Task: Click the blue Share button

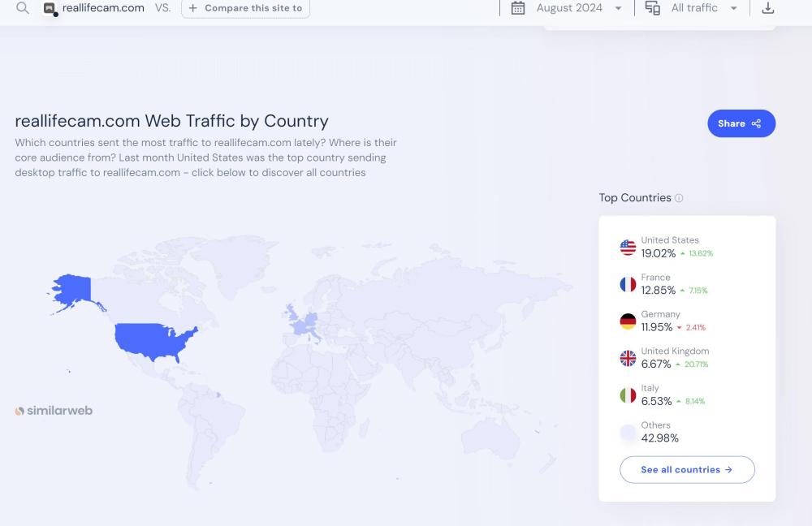Action: [x=741, y=123]
